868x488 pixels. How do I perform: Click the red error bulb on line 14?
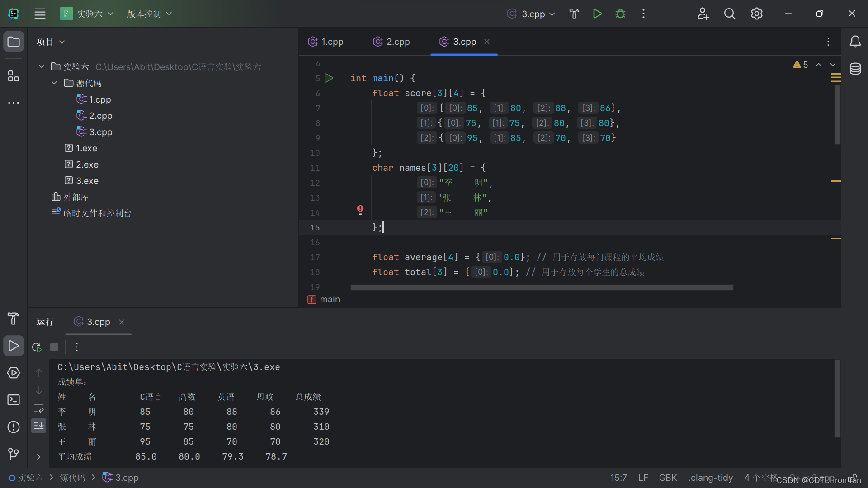360,210
